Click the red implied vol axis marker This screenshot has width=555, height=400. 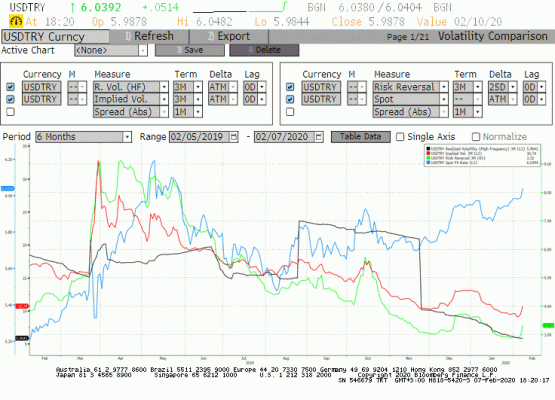(22, 306)
